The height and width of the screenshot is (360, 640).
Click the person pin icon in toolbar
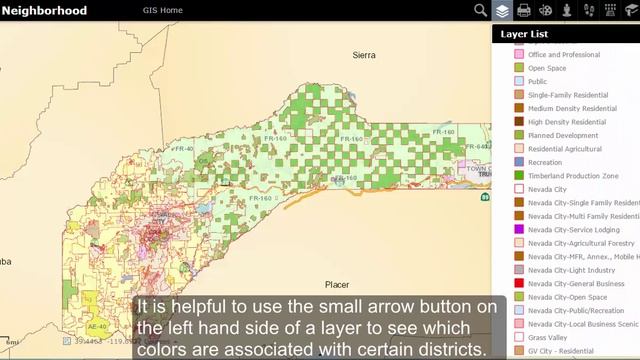click(x=567, y=10)
